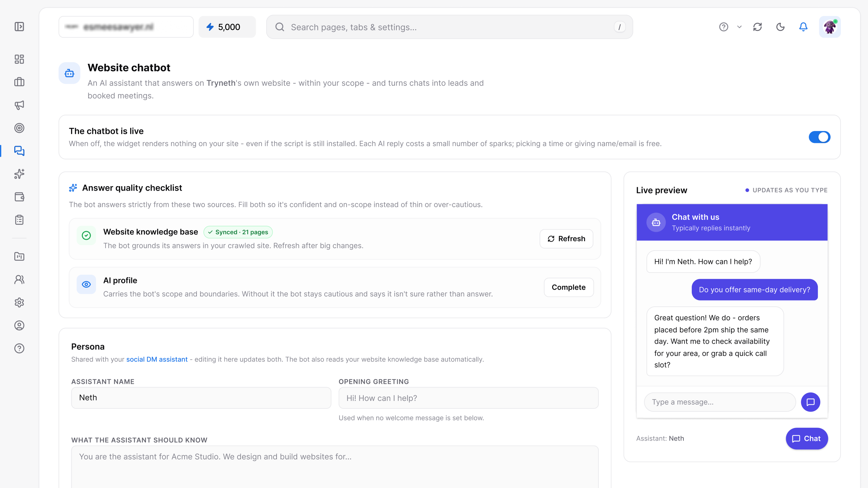The height and width of the screenshot is (488, 868).
Task: Click the What the assistant should know textarea
Action: pos(335,467)
